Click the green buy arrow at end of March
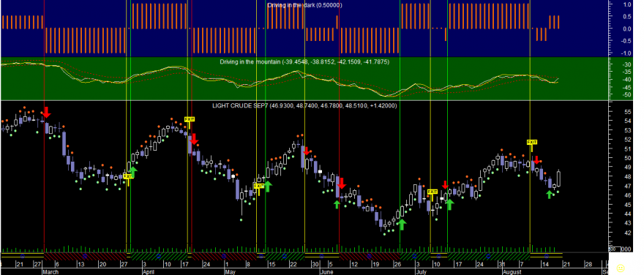The height and width of the screenshot is (275, 644). [x=134, y=172]
